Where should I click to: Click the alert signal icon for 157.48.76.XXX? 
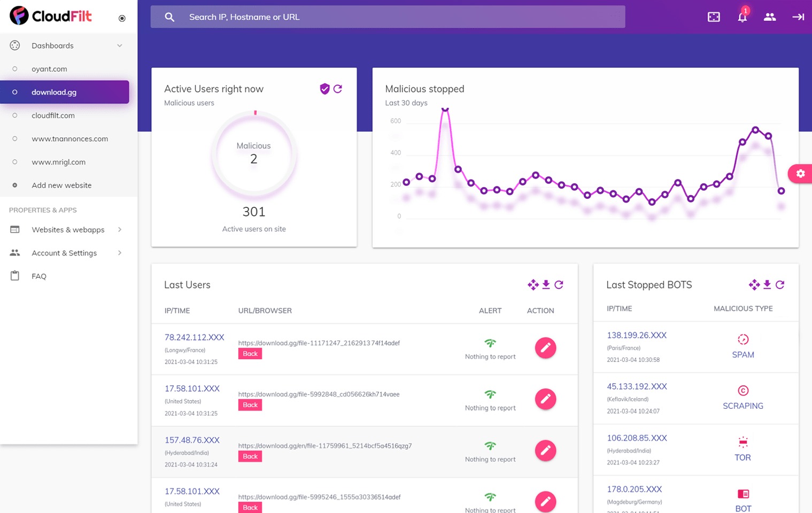coord(490,446)
